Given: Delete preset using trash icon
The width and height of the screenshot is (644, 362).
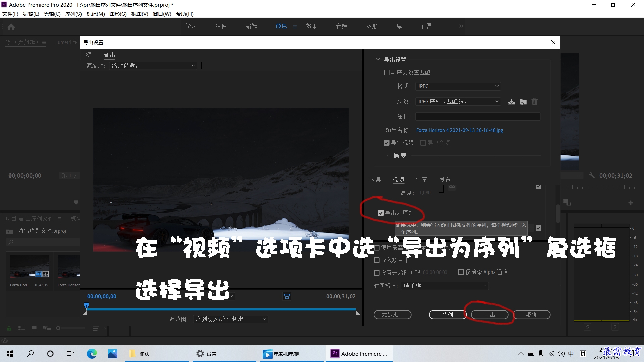Looking at the screenshot, I should coord(535,102).
